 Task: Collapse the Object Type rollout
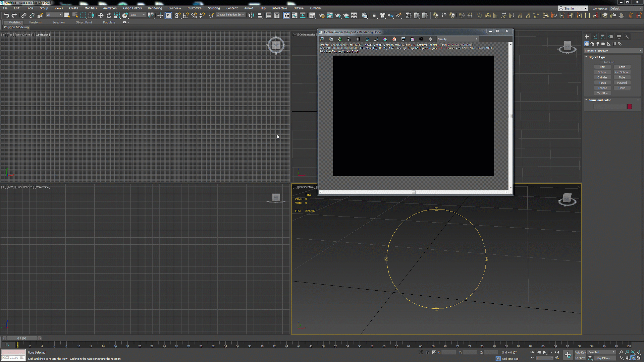coord(597,57)
